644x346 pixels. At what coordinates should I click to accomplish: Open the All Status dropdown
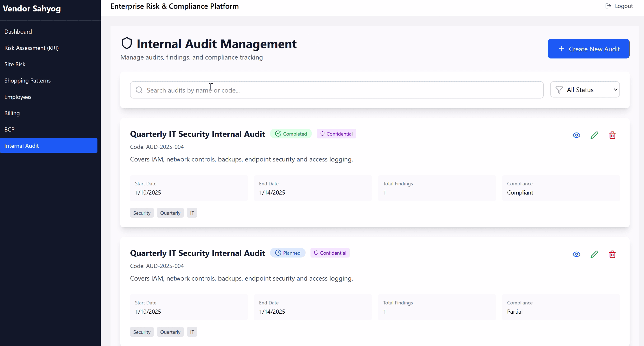tap(585, 89)
